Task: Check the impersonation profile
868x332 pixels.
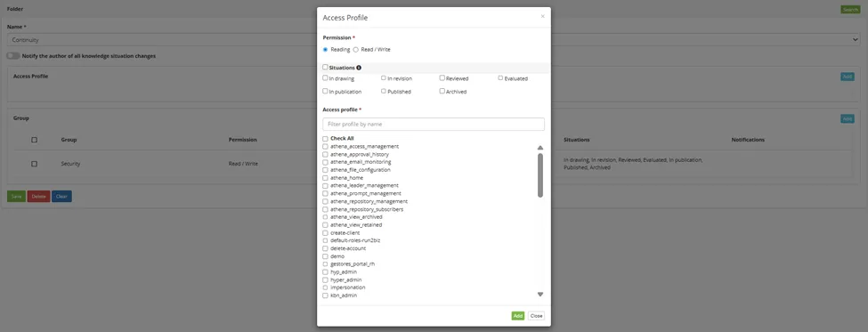Action: (x=326, y=287)
